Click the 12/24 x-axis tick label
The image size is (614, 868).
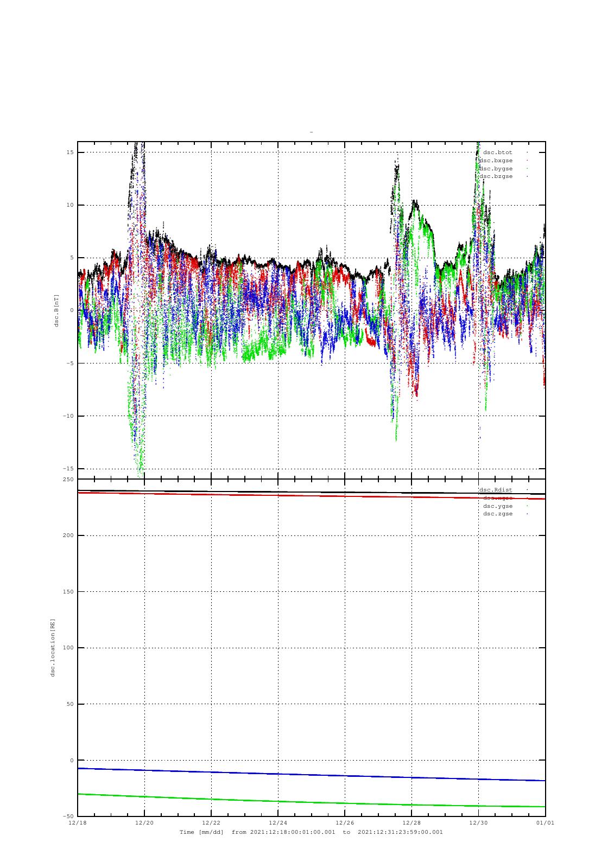click(x=278, y=823)
